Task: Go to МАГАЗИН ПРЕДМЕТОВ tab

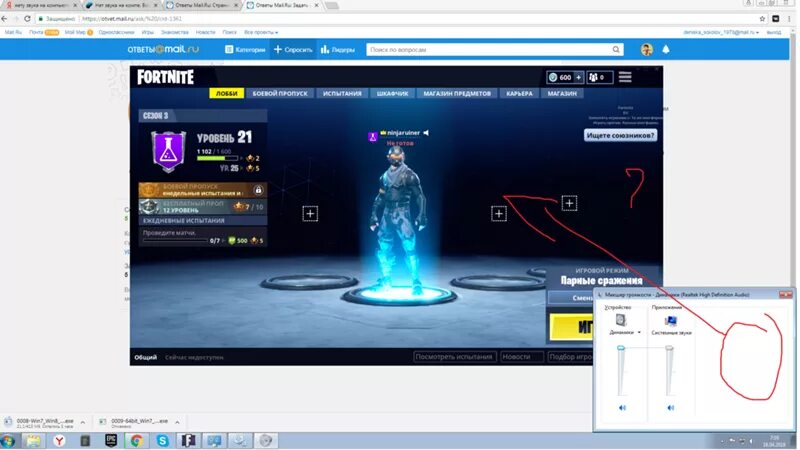Action: pos(457,93)
